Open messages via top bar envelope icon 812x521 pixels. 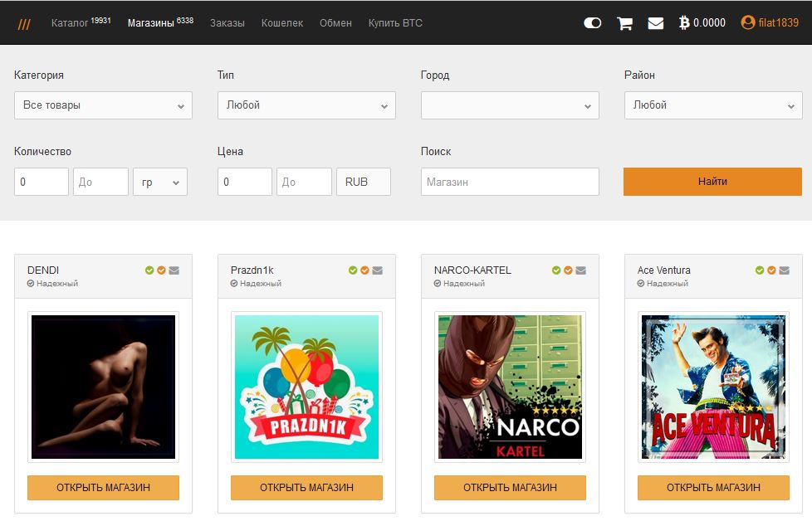[655, 23]
